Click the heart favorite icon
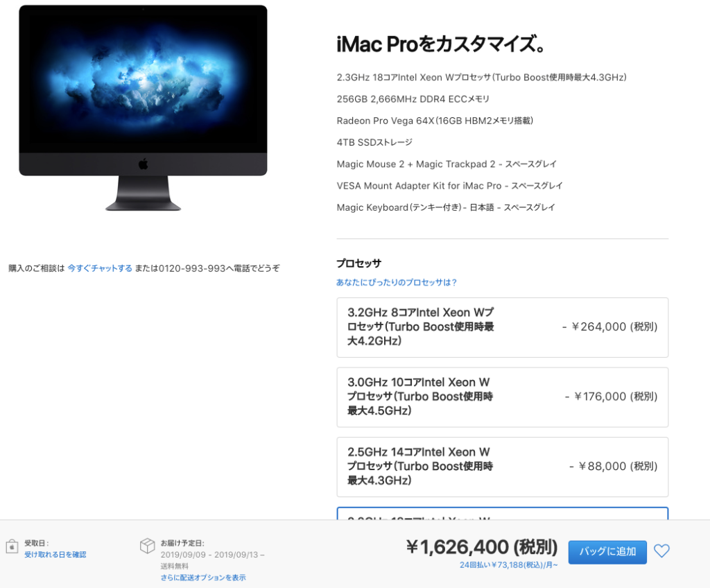 661,551
